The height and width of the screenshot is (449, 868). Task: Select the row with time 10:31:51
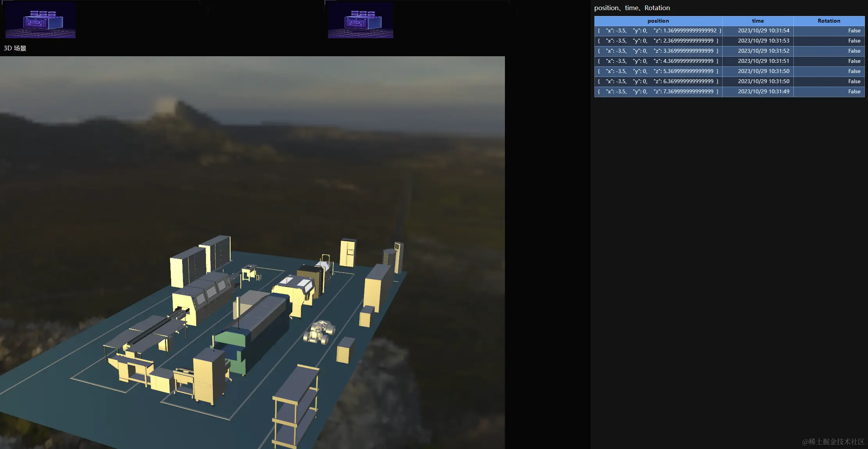[763, 61]
